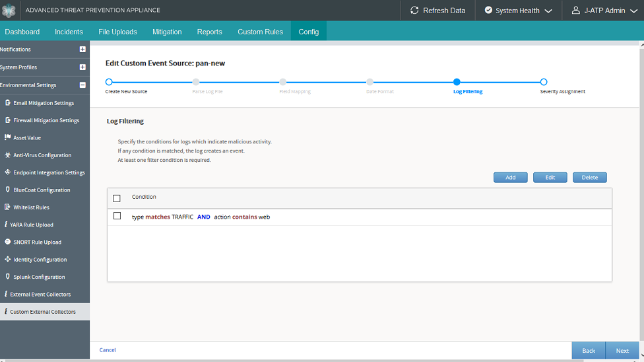This screenshot has height=362, width=644.
Task: Click the vertical scrollbar up arrow
Action: [641, 44]
